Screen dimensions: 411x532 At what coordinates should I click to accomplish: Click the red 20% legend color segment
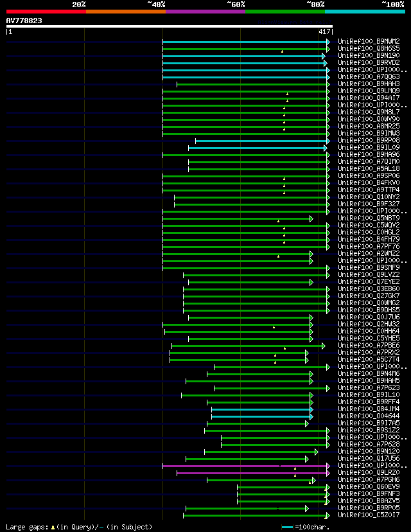click(46, 11)
